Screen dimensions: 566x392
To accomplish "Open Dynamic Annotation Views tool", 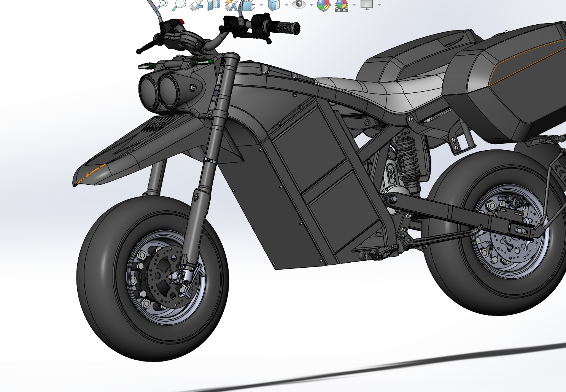I will click(x=231, y=5).
